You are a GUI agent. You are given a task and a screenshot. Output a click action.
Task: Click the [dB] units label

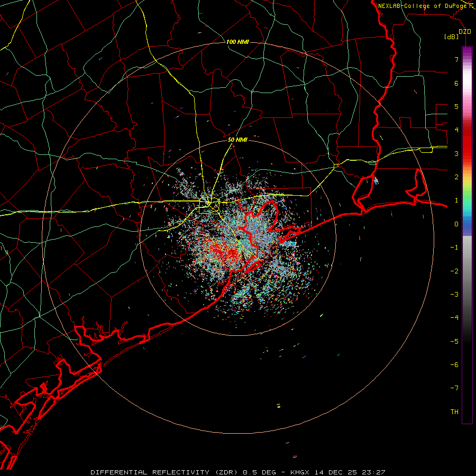[x=452, y=36]
